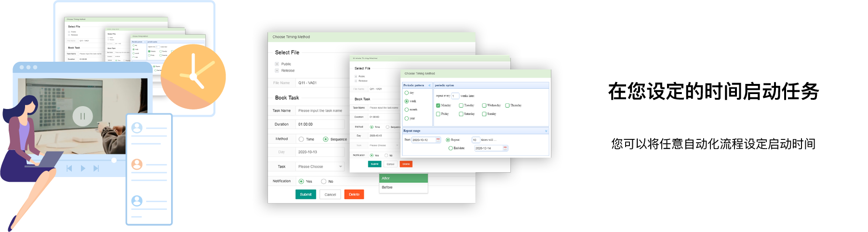This screenshot has width=868, height=232.
Task: Click the pause icon on the video
Action: coord(82,116)
